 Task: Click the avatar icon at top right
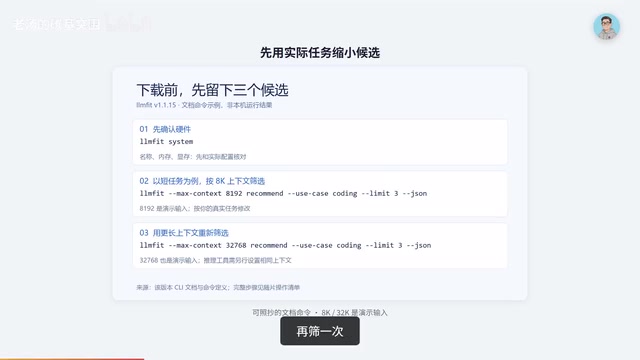coord(607,27)
